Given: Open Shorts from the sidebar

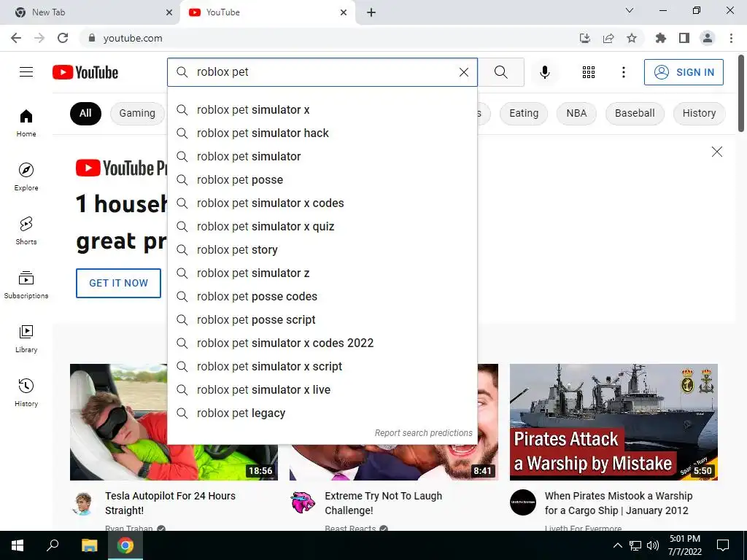Looking at the screenshot, I should (26, 230).
